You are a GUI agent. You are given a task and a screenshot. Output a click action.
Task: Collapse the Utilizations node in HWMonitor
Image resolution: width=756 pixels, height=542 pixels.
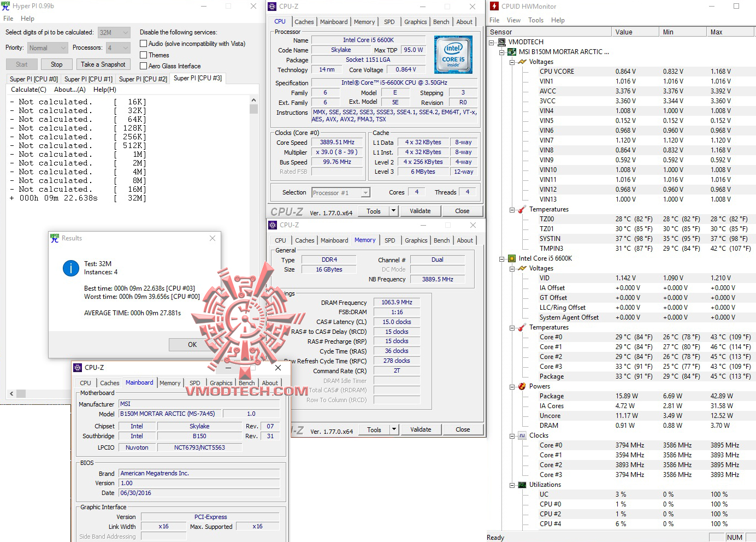512,485
